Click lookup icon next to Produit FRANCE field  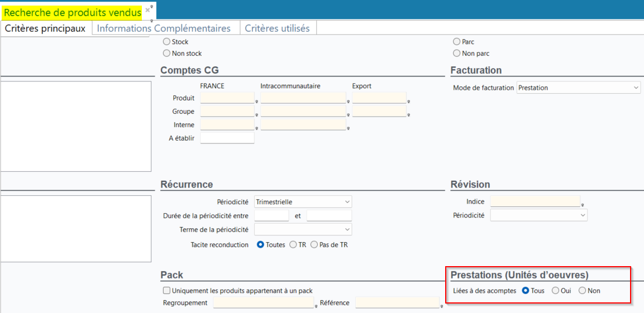point(257,101)
